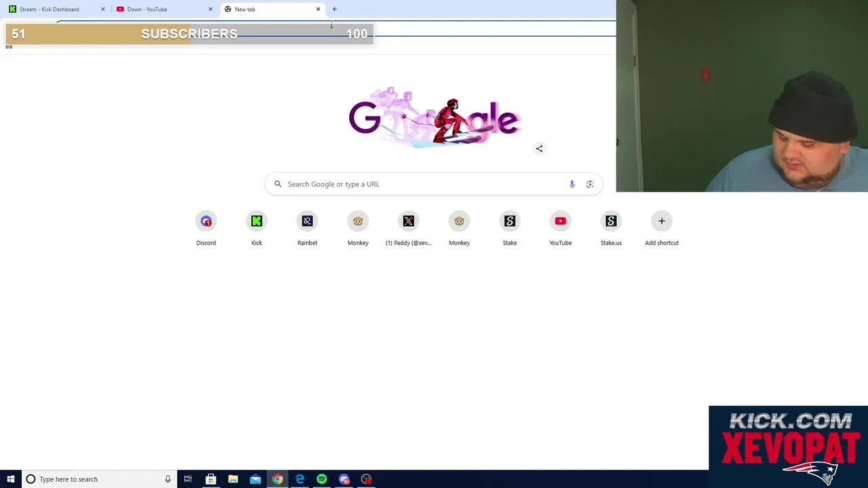Open the YouTube shortcut tile
The image size is (868, 488).
click(560, 228)
